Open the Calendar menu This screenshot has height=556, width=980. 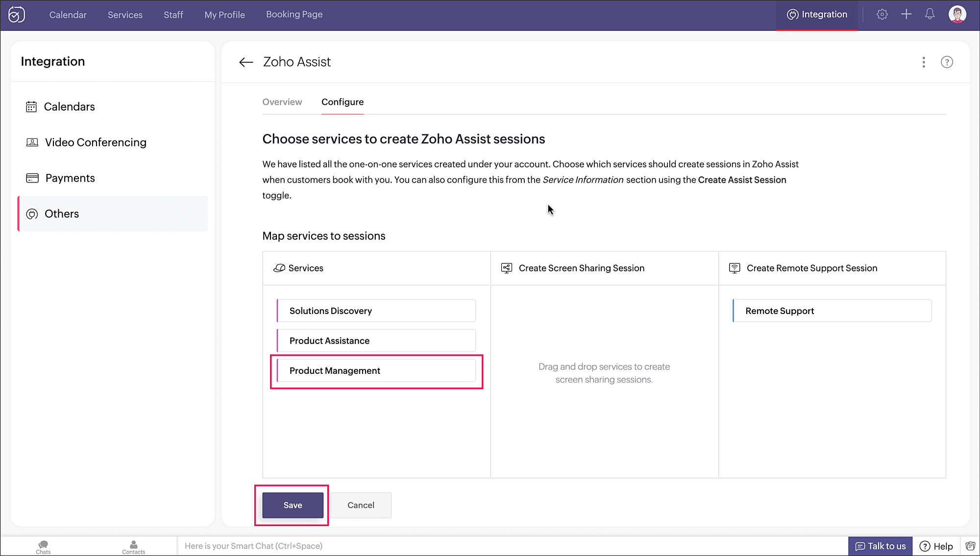pyautogui.click(x=68, y=15)
